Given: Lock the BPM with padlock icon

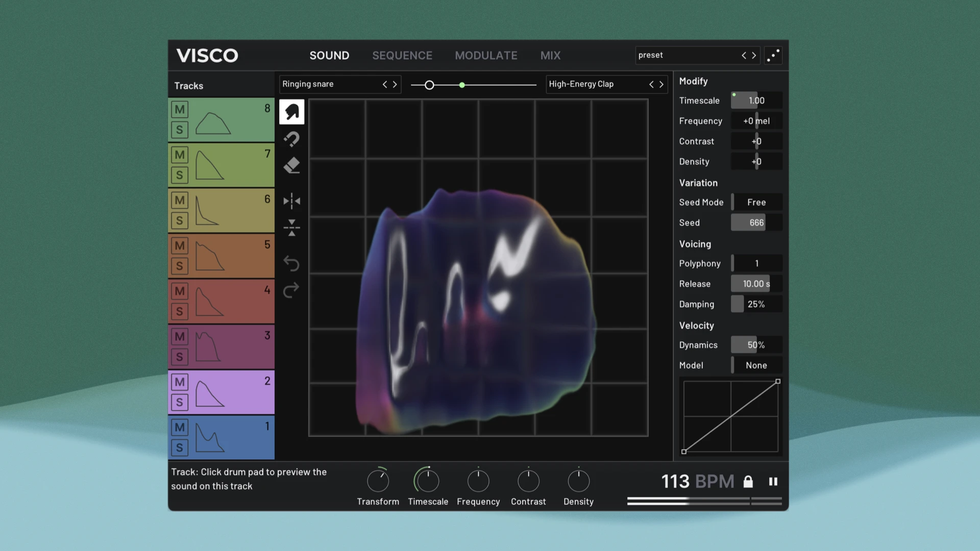Looking at the screenshot, I should [748, 482].
